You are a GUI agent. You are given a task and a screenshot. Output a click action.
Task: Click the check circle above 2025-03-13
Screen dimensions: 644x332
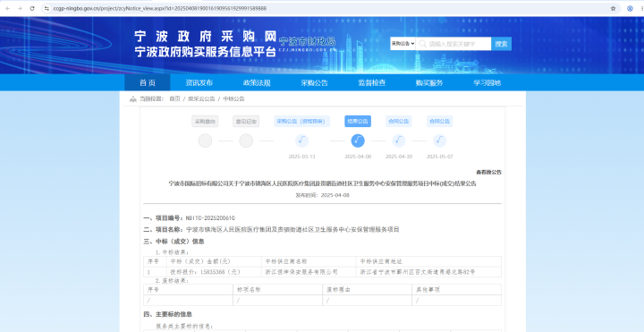click(x=302, y=140)
